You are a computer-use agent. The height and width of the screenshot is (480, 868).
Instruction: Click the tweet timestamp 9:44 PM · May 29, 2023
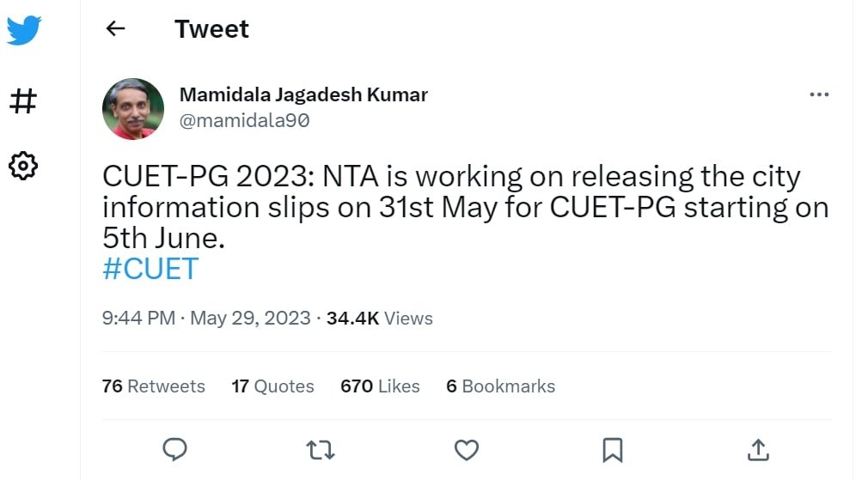coord(206,319)
